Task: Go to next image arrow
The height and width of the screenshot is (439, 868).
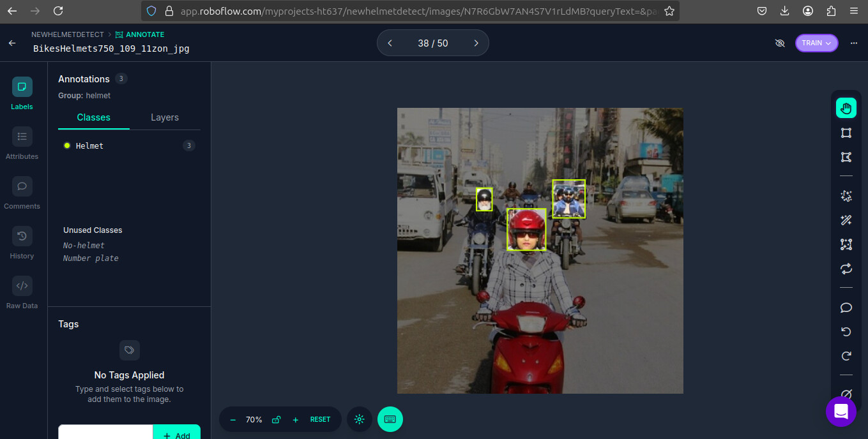Action: [x=476, y=43]
